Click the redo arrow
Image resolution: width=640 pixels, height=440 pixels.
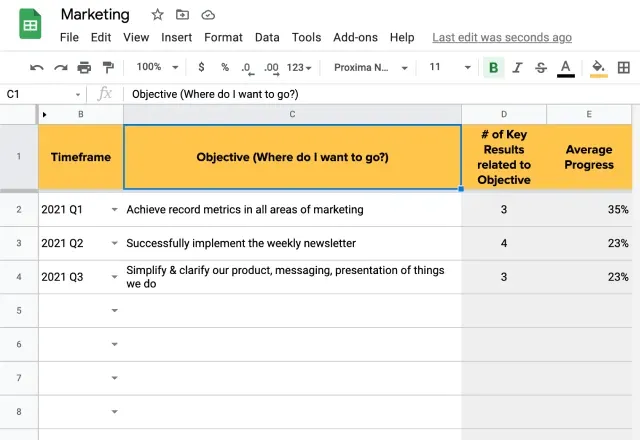[60, 67]
